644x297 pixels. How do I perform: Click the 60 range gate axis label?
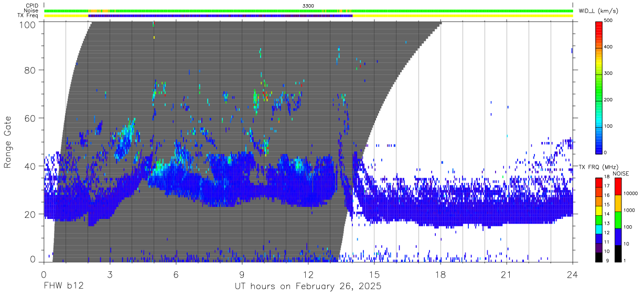click(30, 118)
